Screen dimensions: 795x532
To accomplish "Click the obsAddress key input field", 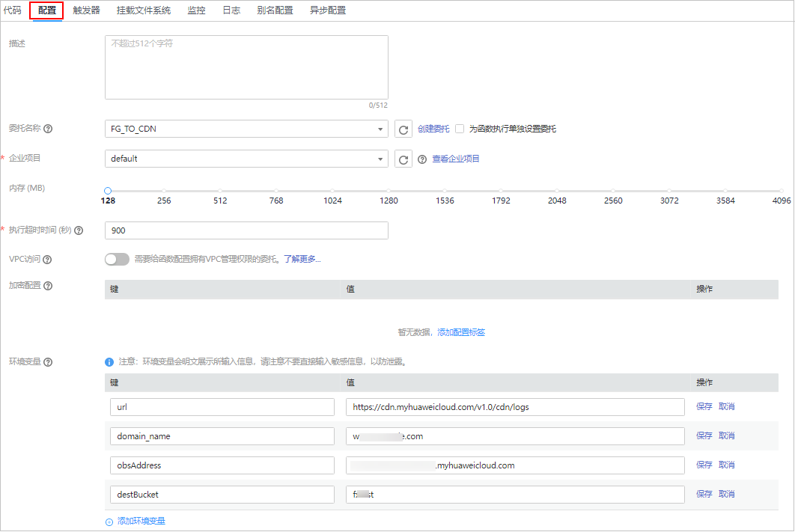I will (222, 465).
